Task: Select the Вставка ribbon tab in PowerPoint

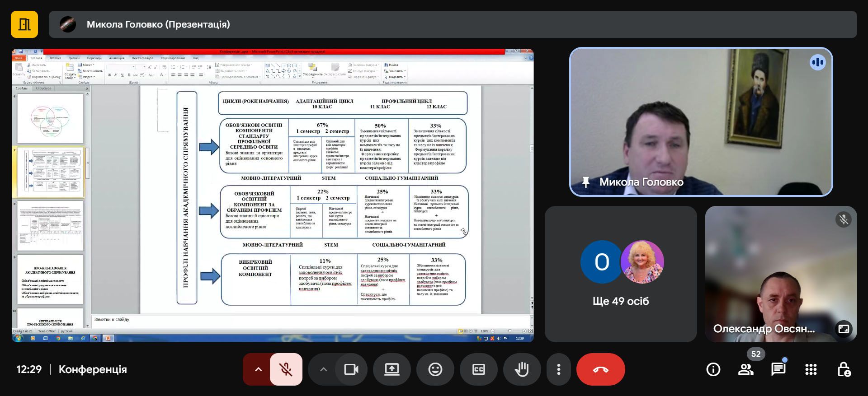Action: click(x=55, y=58)
